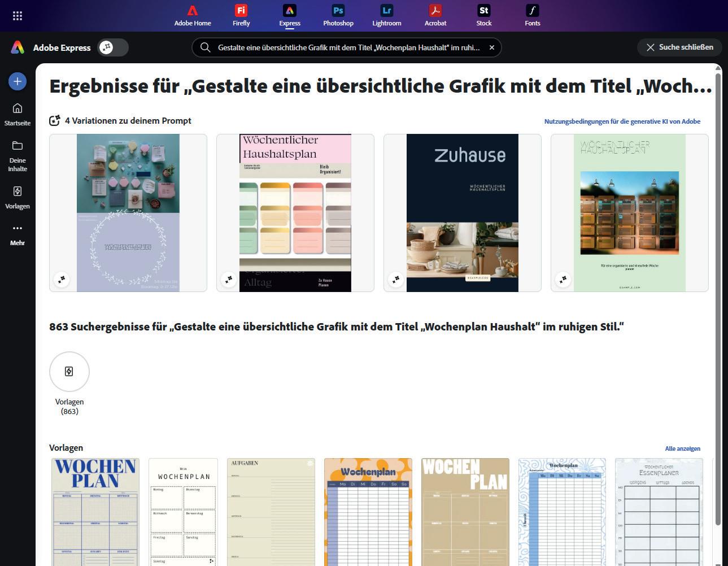Open Firefly app
This screenshot has width=728, height=566.
pos(241,16)
